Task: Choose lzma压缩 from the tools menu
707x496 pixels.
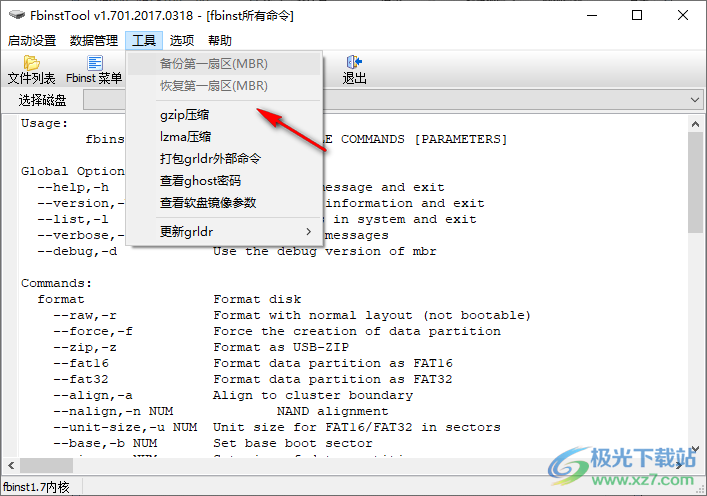Action: tap(224, 137)
